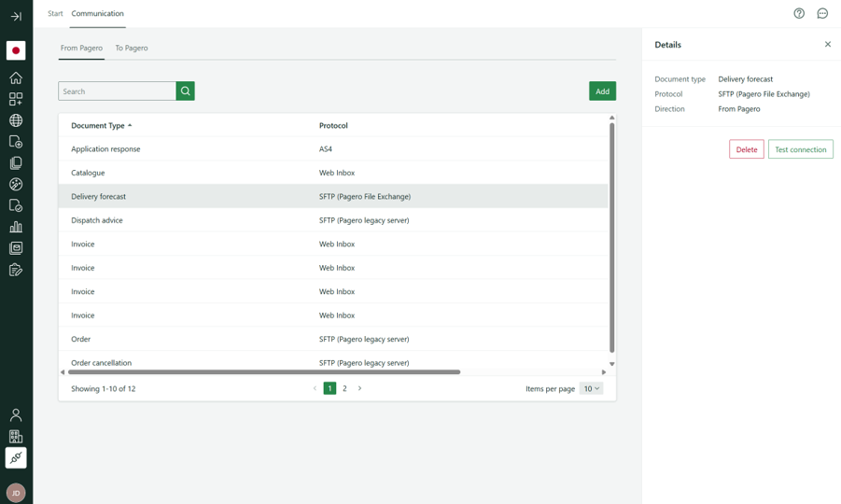Click the magnifier search button
The width and height of the screenshot is (841, 504).
185,91
